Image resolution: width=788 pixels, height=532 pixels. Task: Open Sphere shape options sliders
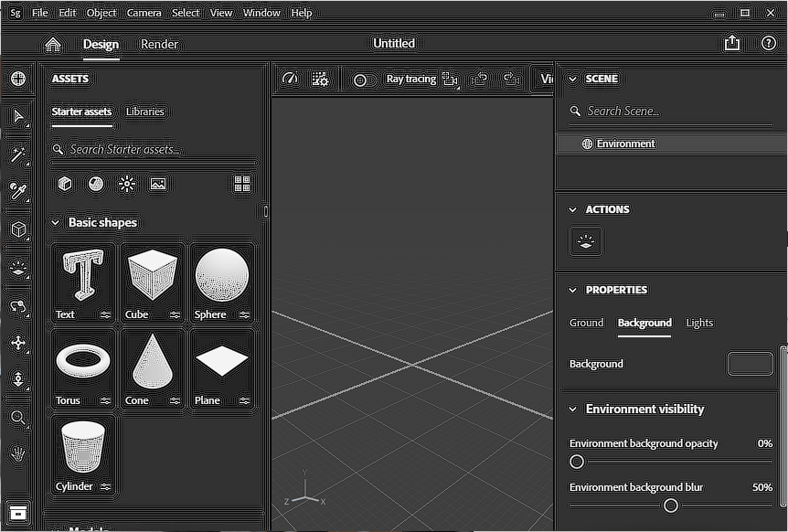244,315
